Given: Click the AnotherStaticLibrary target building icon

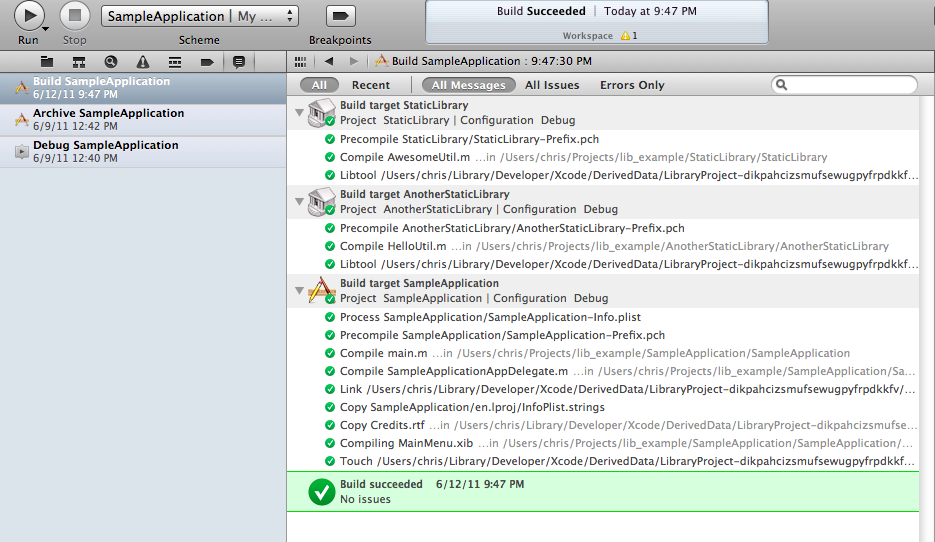Looking at the screenshot, I should (x=321, y=202).
